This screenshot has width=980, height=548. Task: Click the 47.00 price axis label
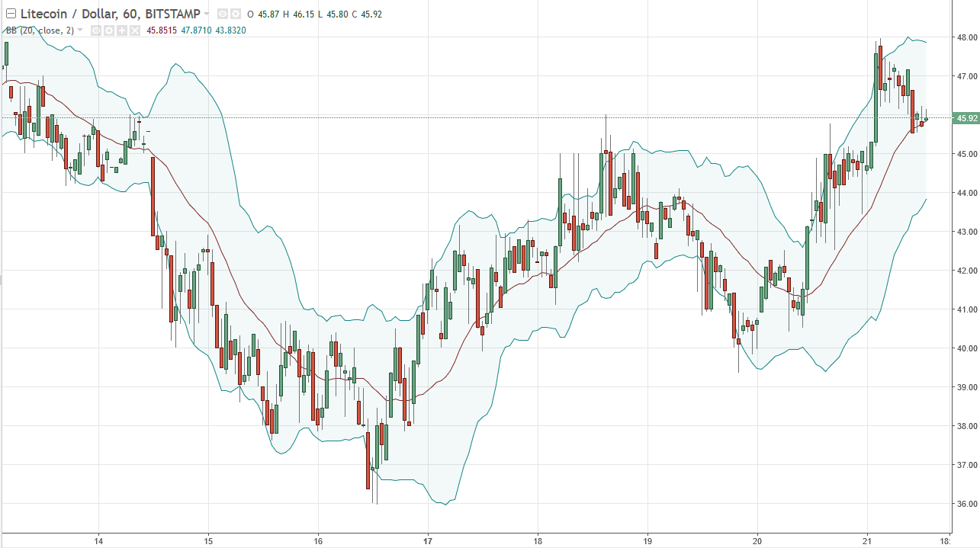click(966, 76)
